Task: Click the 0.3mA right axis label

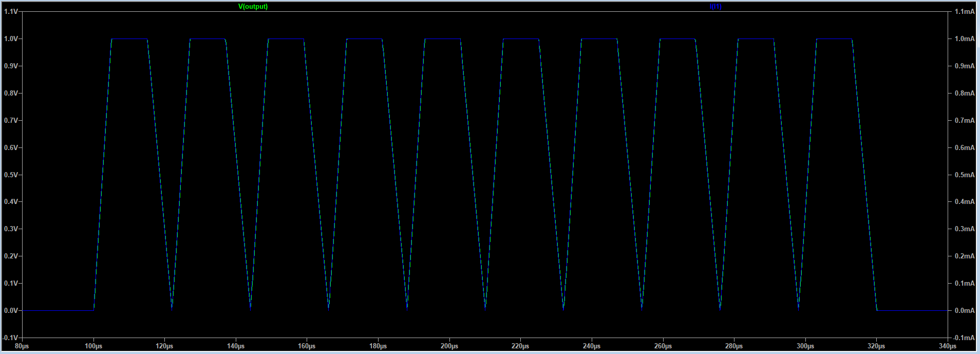Action: coord(964,229)
